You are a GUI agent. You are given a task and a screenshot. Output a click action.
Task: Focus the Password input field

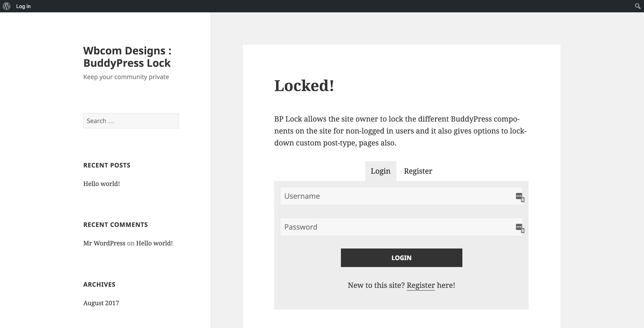point(375,227)
